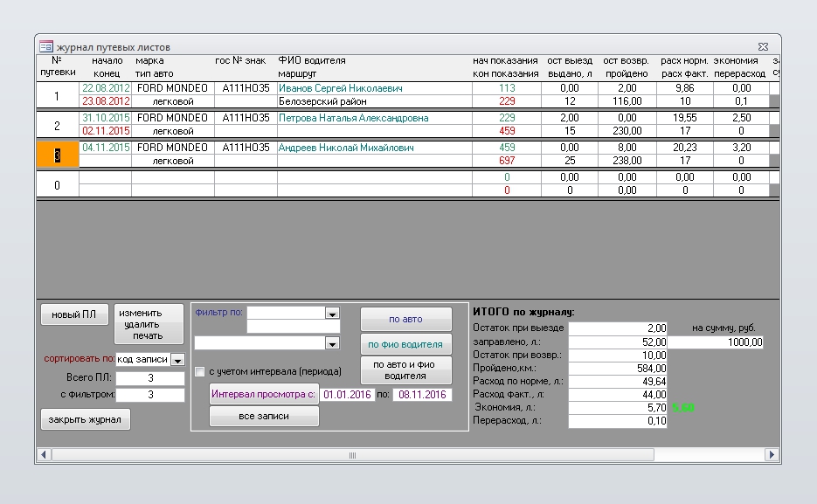Click the journal form icon in title bar
This screenshot has width=817, height=504.
[x=46, y=46]
